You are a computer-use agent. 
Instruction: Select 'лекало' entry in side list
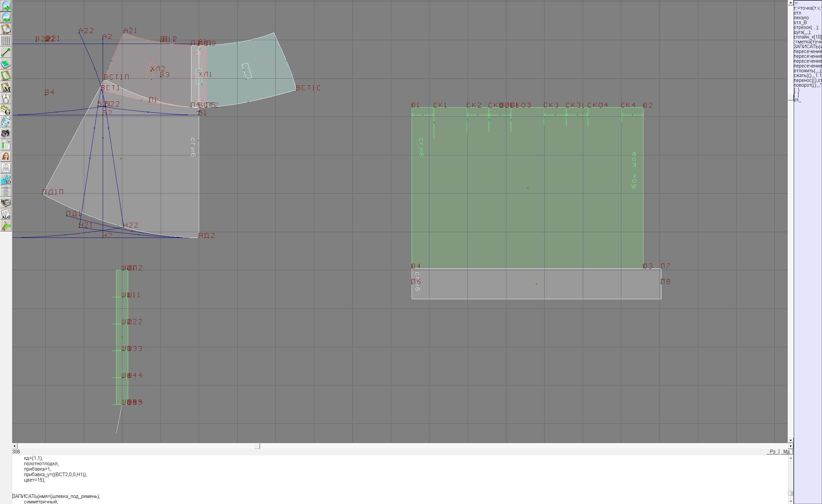coord(801,18)
